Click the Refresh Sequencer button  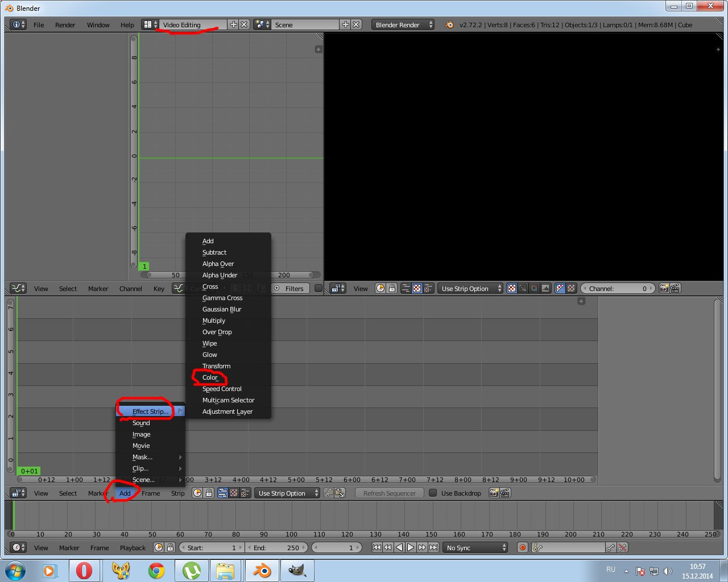389,493
